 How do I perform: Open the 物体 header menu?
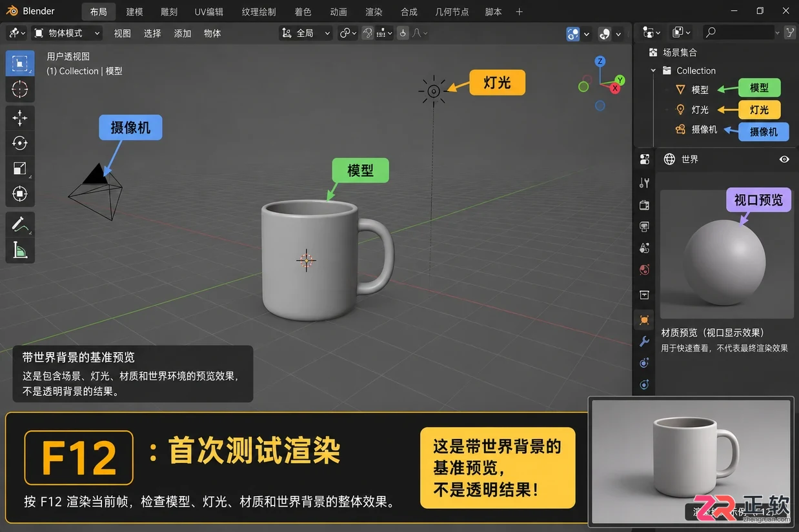pyautogui.click(x=212, y=34)
